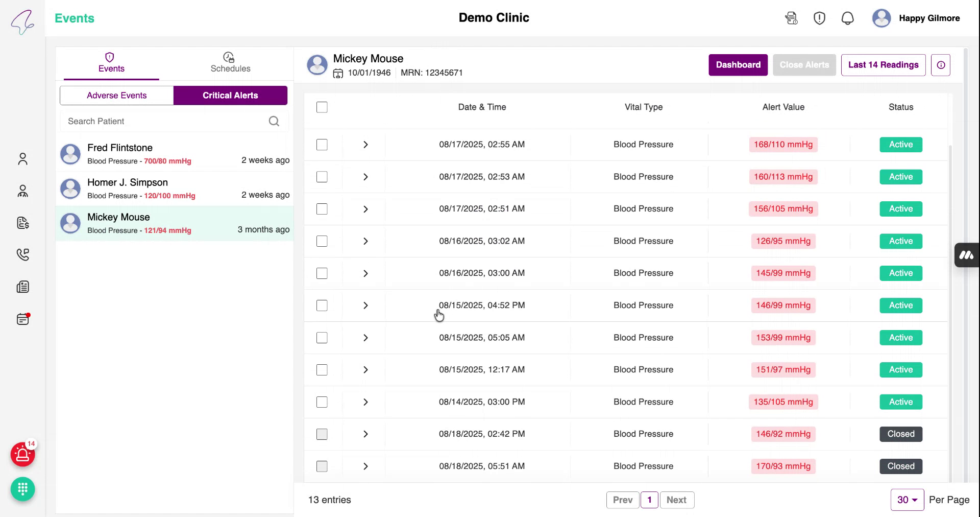
Task: Select the checkbox on the 170/93 mmHg row
Action: [322, 466]
